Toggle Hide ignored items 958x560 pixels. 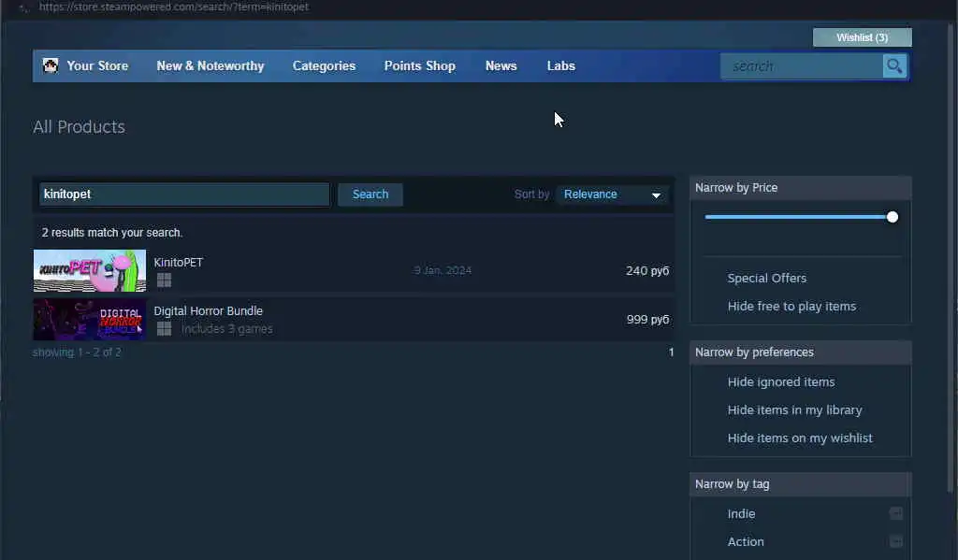(781, 382)
